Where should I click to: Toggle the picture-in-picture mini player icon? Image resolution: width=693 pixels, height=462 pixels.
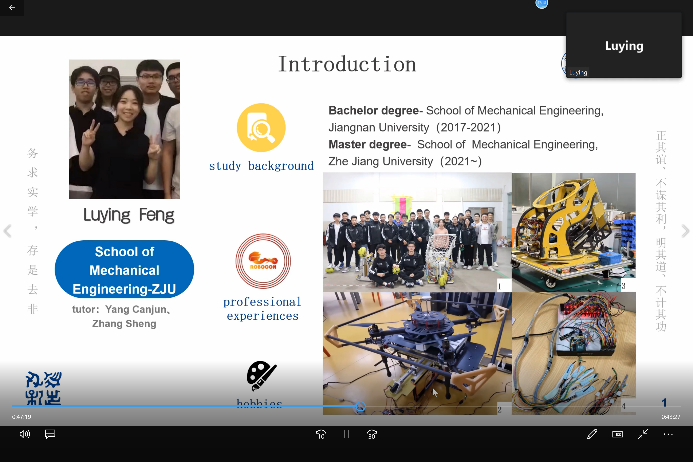[x=617, y=434]
